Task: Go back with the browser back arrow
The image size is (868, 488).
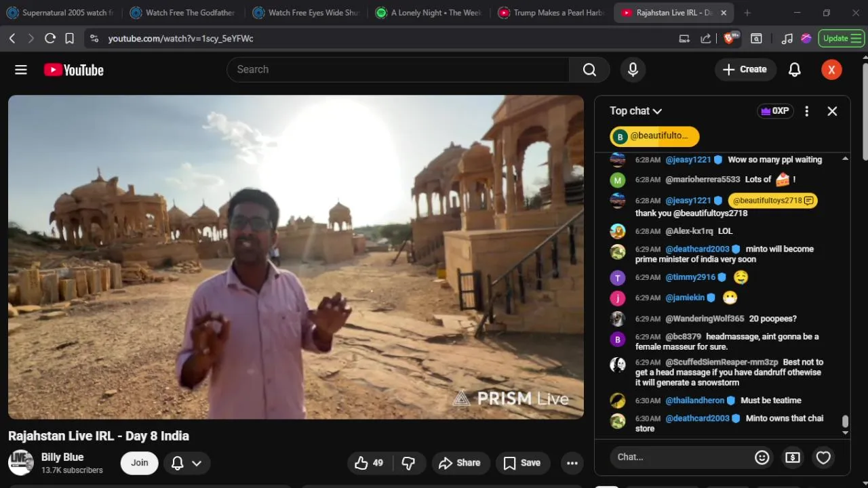Action: pos(12,39)
